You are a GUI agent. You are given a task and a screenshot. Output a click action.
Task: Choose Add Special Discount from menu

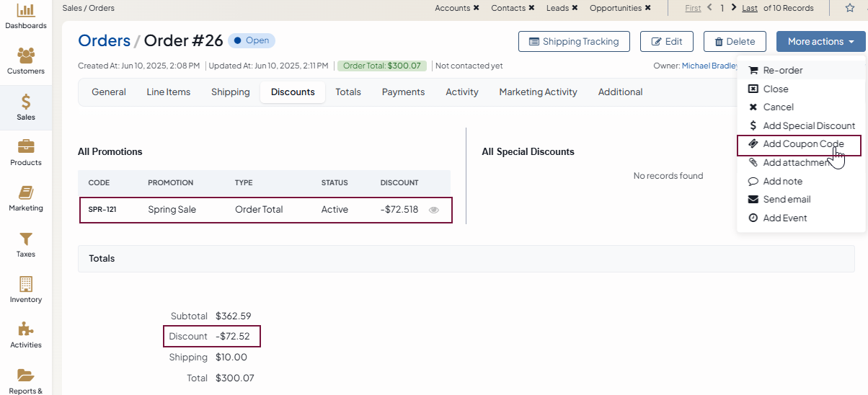click(x=808, y=125)
